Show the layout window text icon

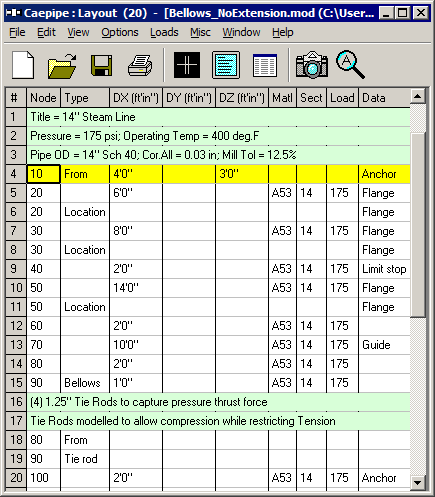coord(226,65)
